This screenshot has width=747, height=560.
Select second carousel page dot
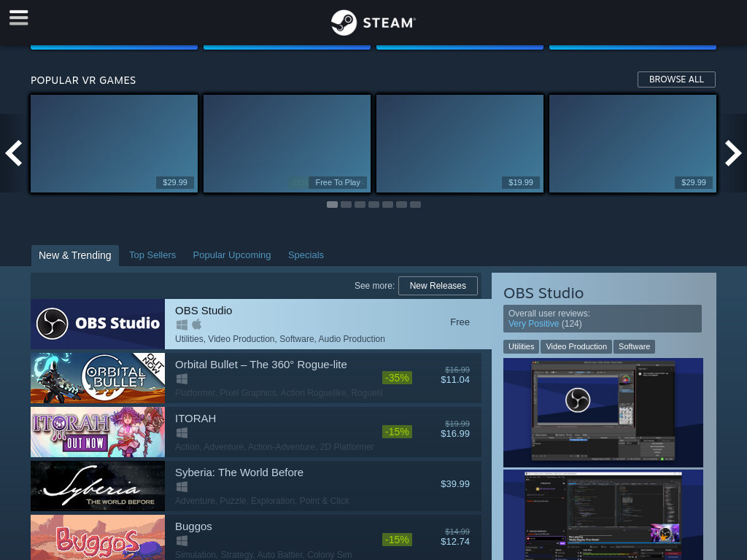tap(346, 205)
